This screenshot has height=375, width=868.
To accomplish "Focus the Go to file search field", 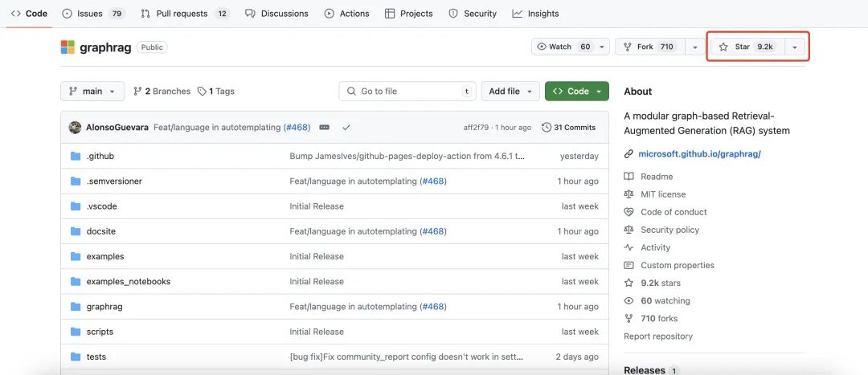I will (407, 92).
